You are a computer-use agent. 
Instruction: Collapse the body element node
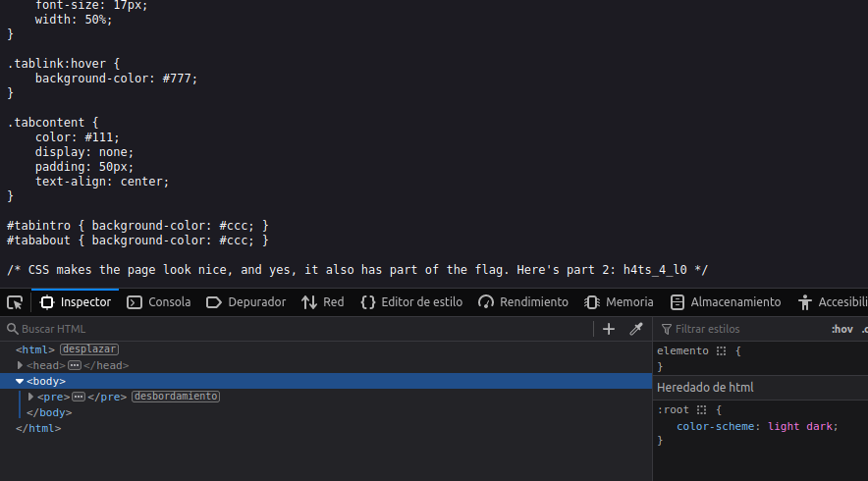coord(20,381)
